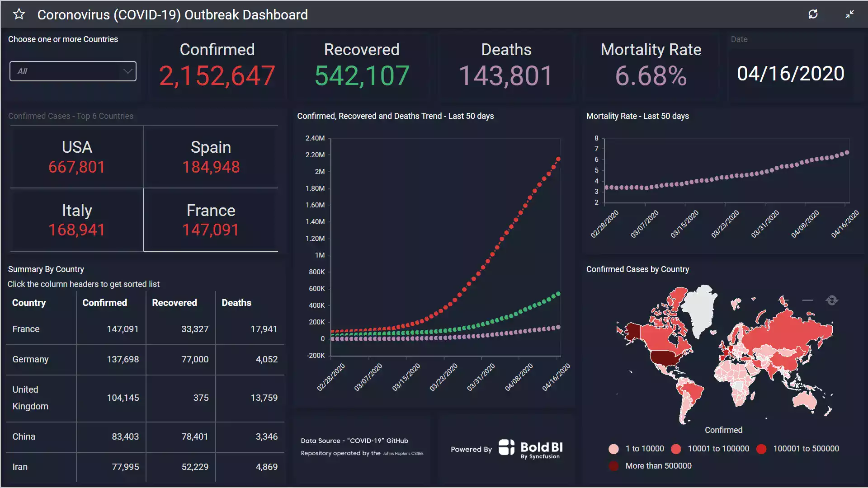The height and width of the screenshot is (488, 868).
Task: Select the France top countries card
Action: [211, 220]
